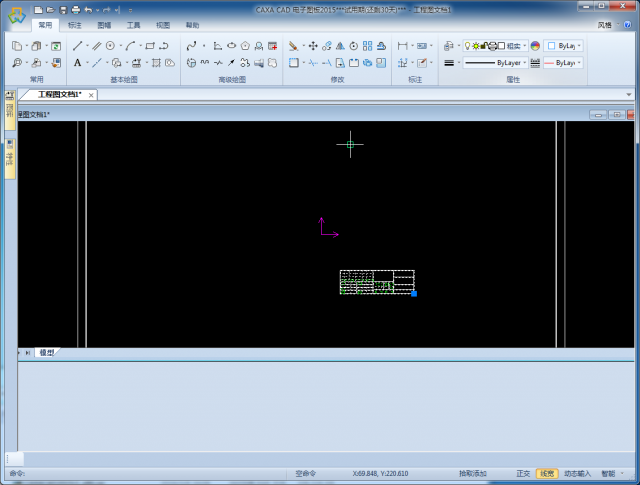
Task: Click the Move tool in the 修改 group
Action: 313,46
